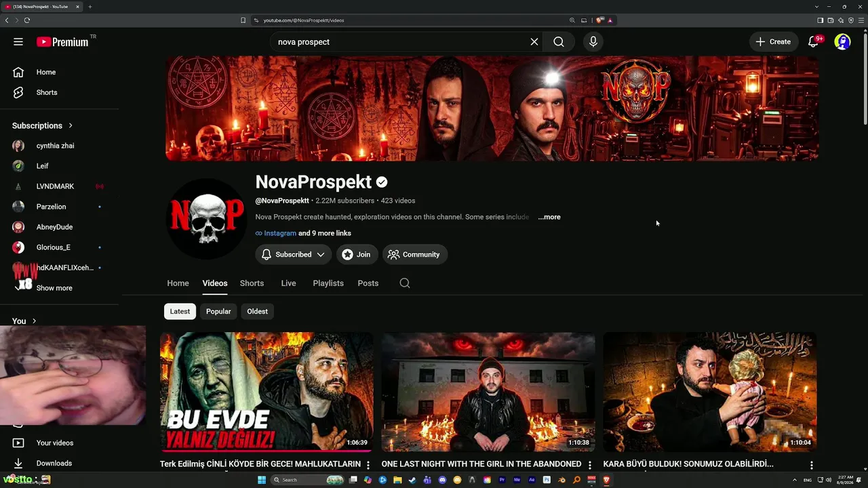Screen dimensions: 868x488
Task: Search within the NovaProspekt channel
Action: [x=405, y=283]
